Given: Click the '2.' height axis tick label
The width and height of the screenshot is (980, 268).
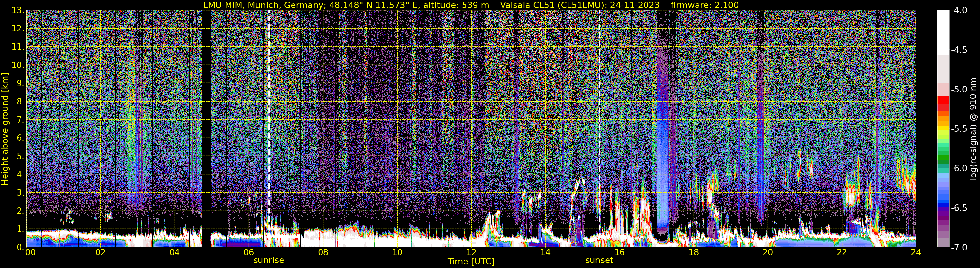Looking at the screenshot, I should 20,211.
